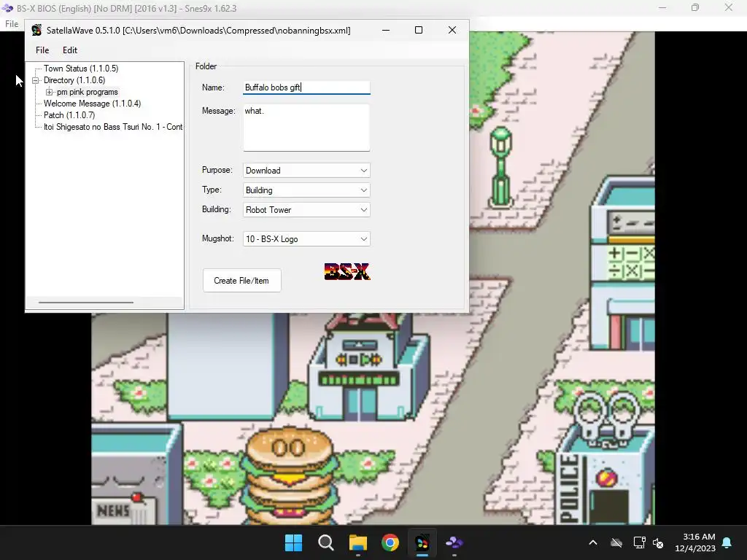
Task: Open File Explorer from the taskbar
Action: coord(357,542)
